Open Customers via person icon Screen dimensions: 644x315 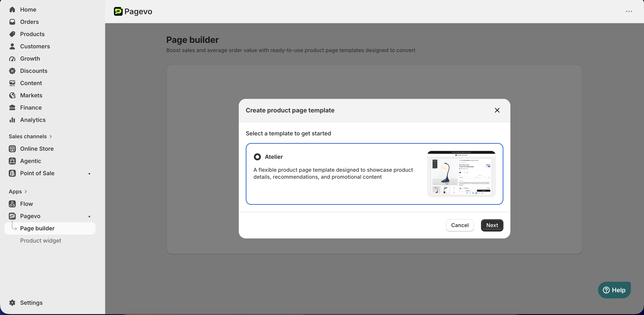[12, 46]
